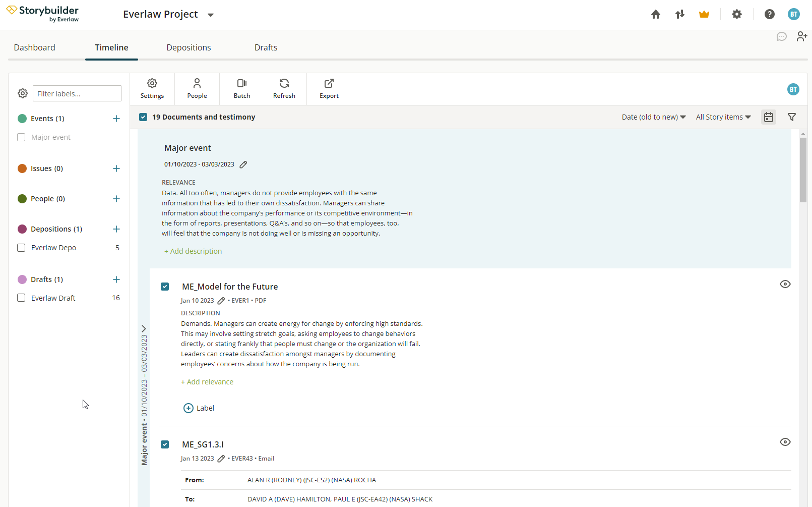Add a new Issues label

(x=116, y=168)
